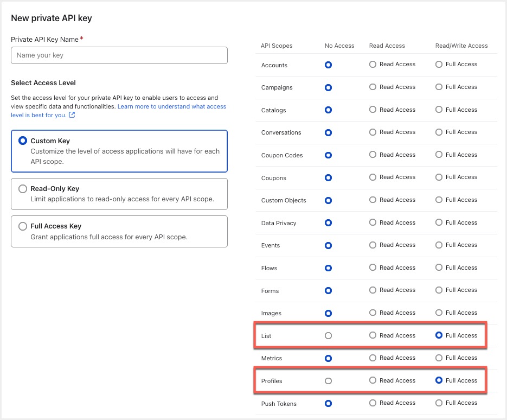507x420 pixels.
Task: Select the Full Access Key option
Action: 23,226
